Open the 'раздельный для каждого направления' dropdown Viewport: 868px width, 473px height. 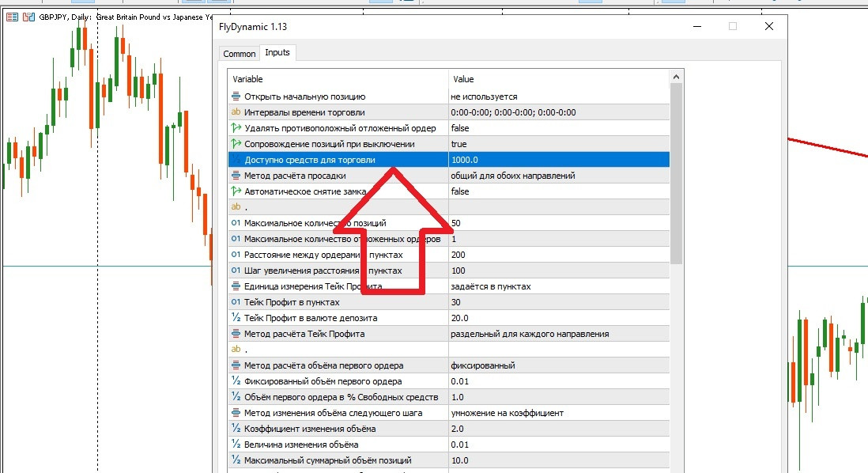[x=559, y=334]
